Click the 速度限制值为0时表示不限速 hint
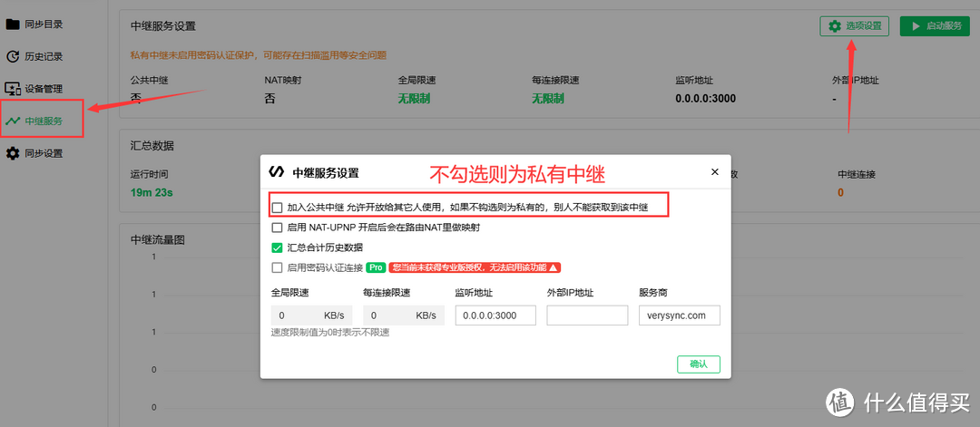Image resolution: width=980 pixels, height=427 pixels. click(x=330, y=333)
